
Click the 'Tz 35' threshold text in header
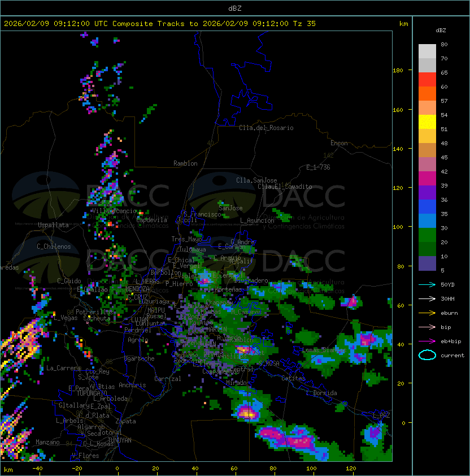click(304, 23)
